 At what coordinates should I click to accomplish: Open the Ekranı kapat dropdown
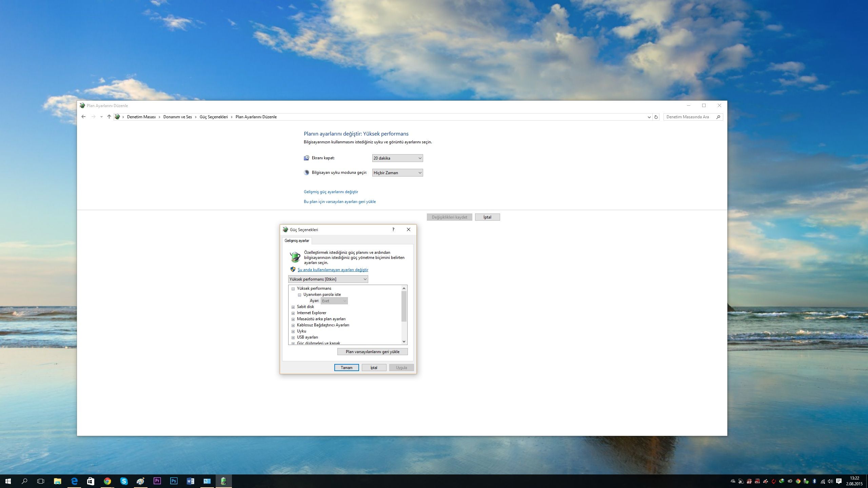point(397,158)
